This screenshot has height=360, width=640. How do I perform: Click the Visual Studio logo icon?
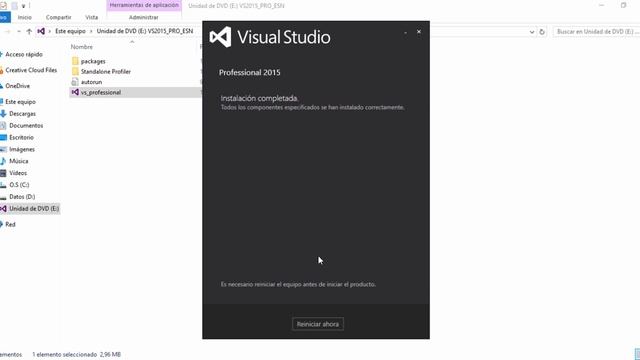(x=220, y=37)
